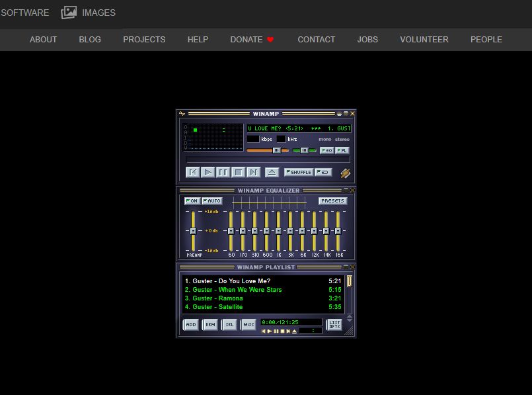
Task: Toggle the equalizer ON button
Action: [x=192, y=201]
